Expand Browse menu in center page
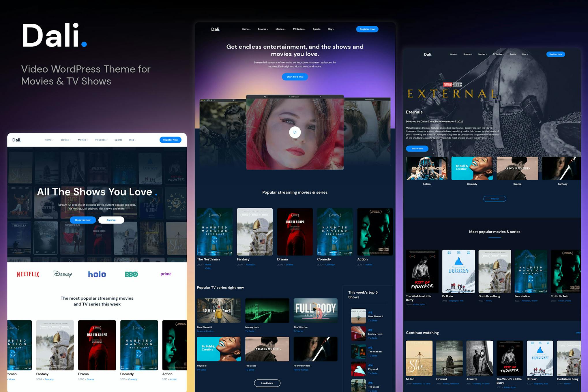 263,29
